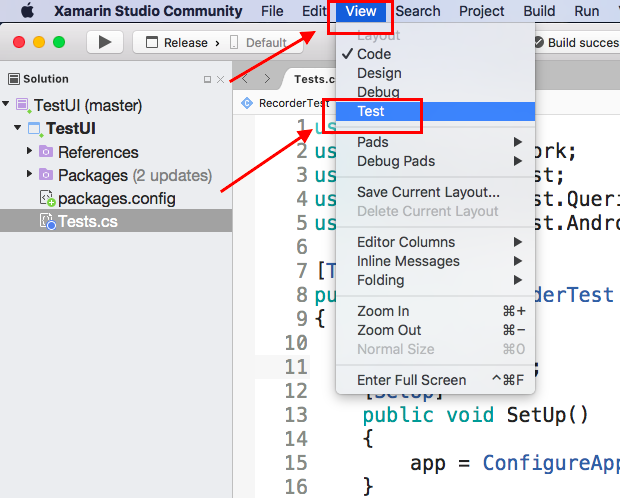Choose Enter Full Screen
620x498 pixels.
(x=435, y=380)
